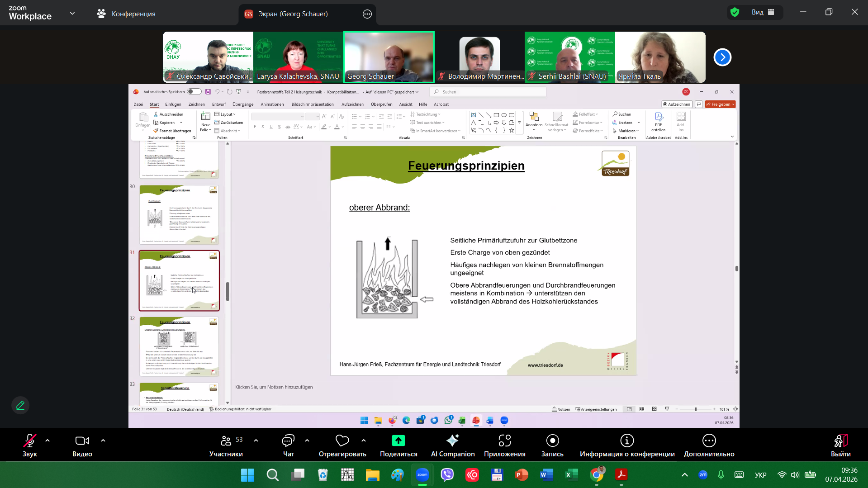The width and height of the screenshot is (868, 488).
Task: Open the annotation pencil tool
Action: [20, 405]
